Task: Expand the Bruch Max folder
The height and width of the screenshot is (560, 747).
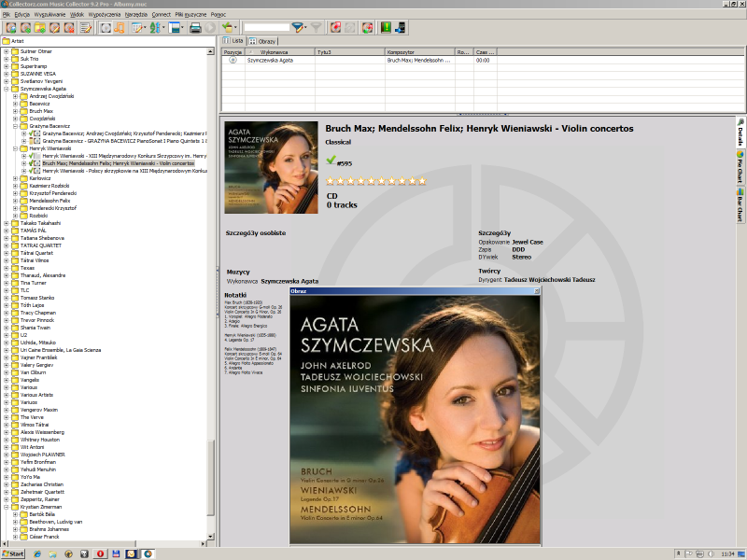Action: 15,111
